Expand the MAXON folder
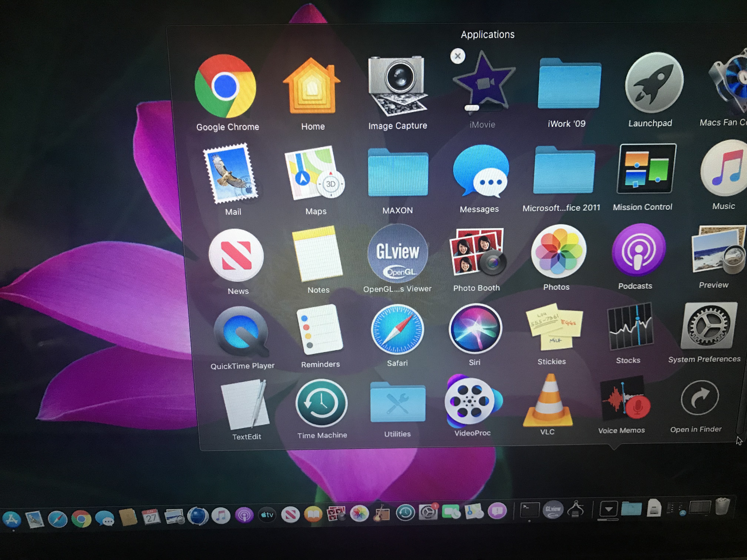 click(398, 173)
